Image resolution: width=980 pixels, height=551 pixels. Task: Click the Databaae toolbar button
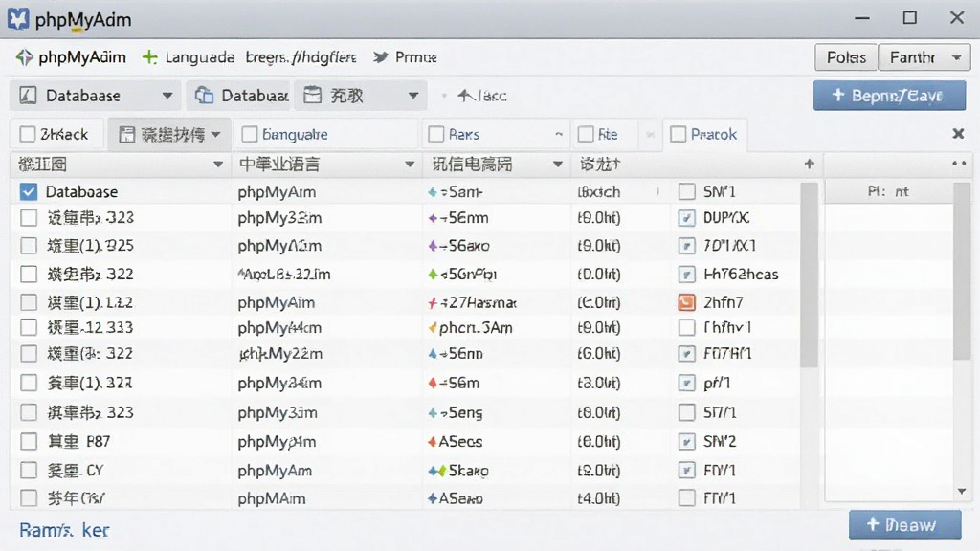pos(239,96)
